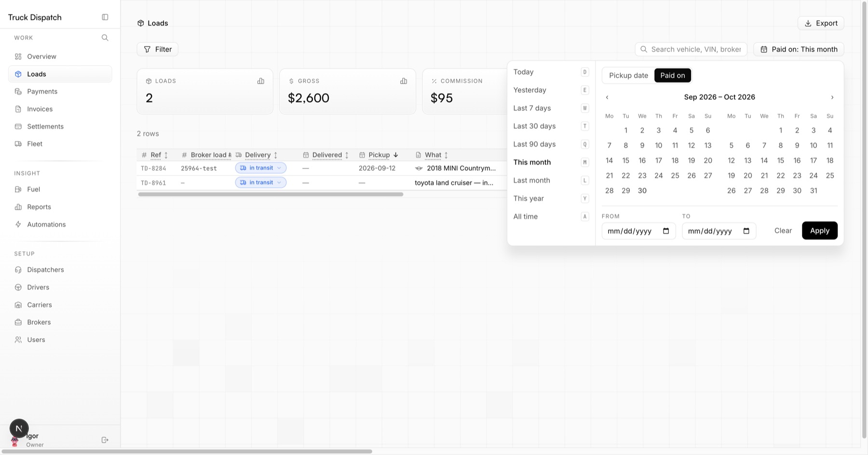Open sidebar search magnifier icon
This screenshot has height=455, width=868.
[105, 38]
